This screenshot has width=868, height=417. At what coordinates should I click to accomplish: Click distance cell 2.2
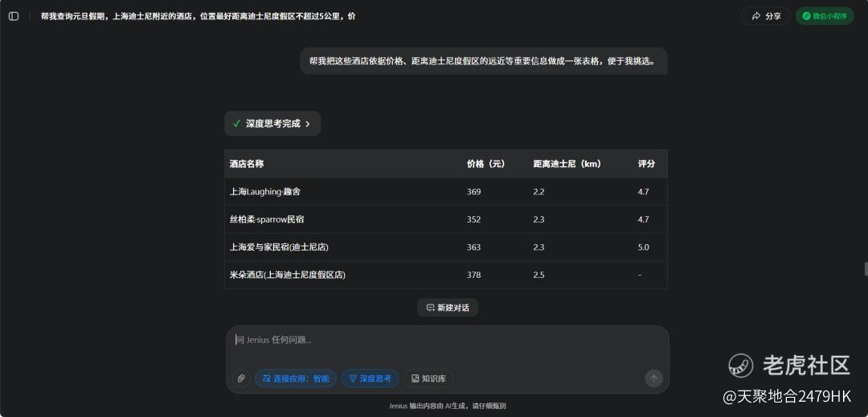click(538, 191)
